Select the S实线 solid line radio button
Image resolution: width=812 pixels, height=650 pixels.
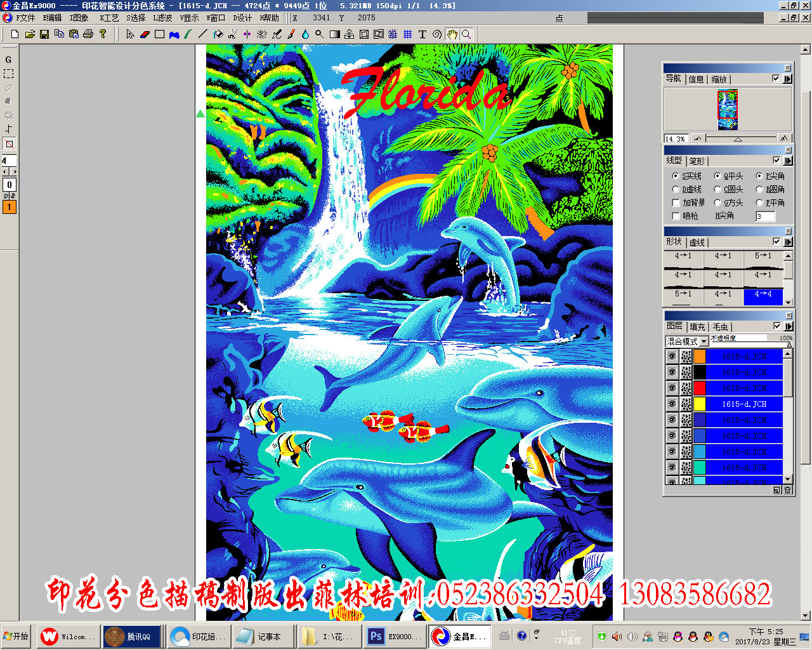[x=676, y=176]
